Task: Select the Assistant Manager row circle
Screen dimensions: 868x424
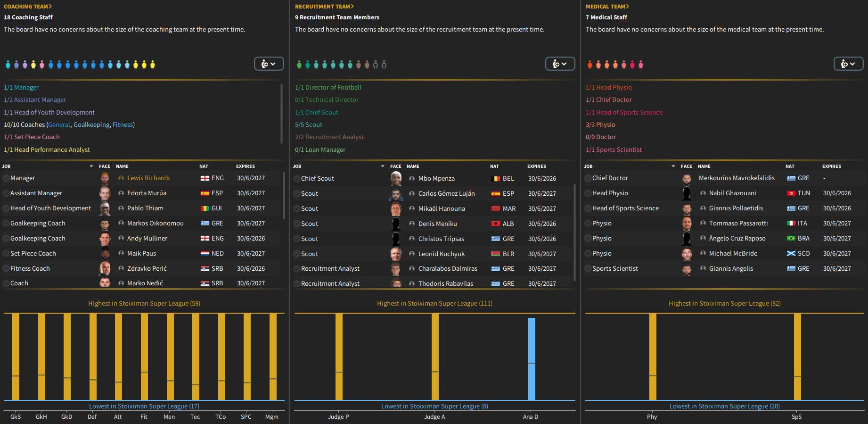Action: click(x=6, y=193)
